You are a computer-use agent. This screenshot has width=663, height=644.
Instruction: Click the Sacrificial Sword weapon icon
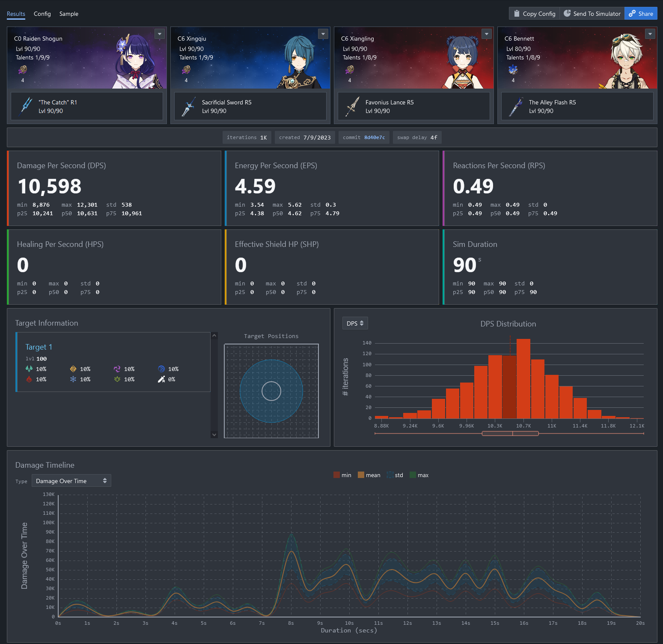click(x=188, y=107)
